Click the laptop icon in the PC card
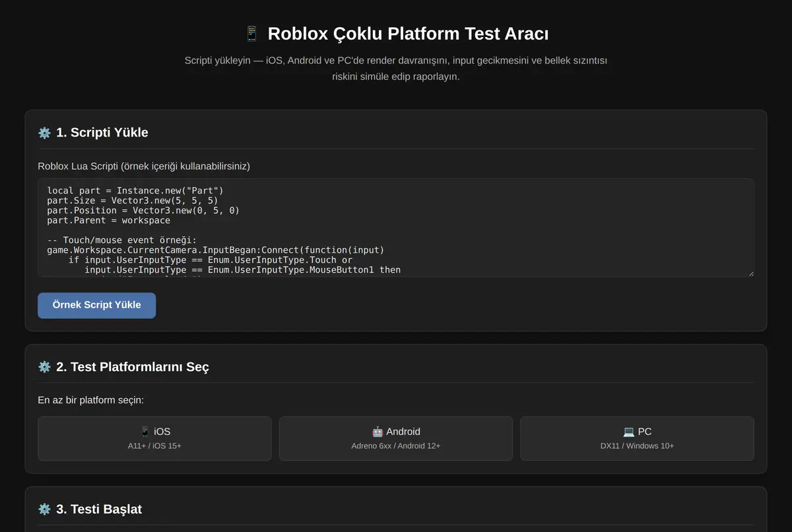The width and height of the screenshot is (792, 532). 629,432
